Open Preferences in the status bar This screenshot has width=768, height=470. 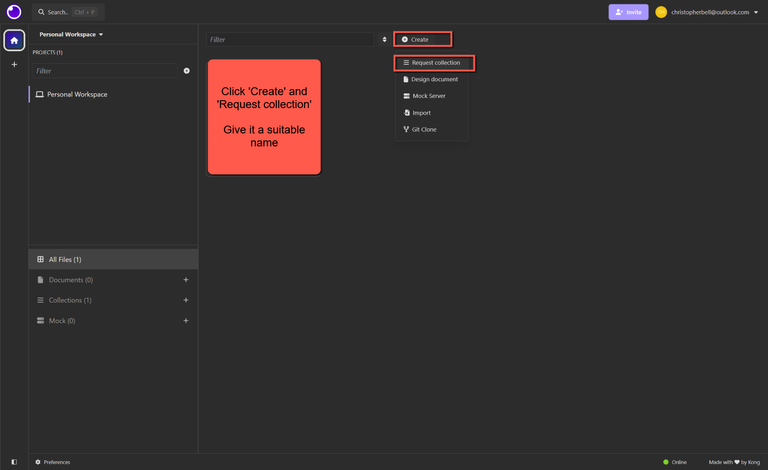[53, 462]
